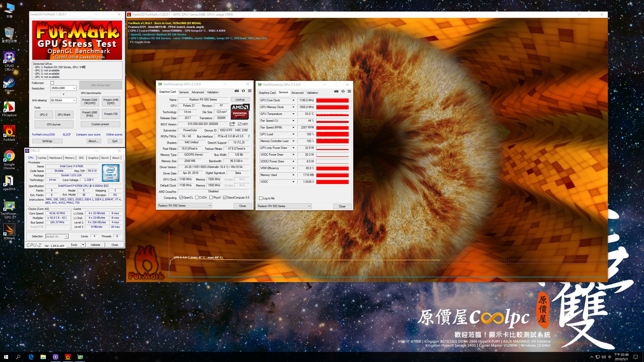Open the CPUID CPU-Z desktop icon

pos(9,61)
